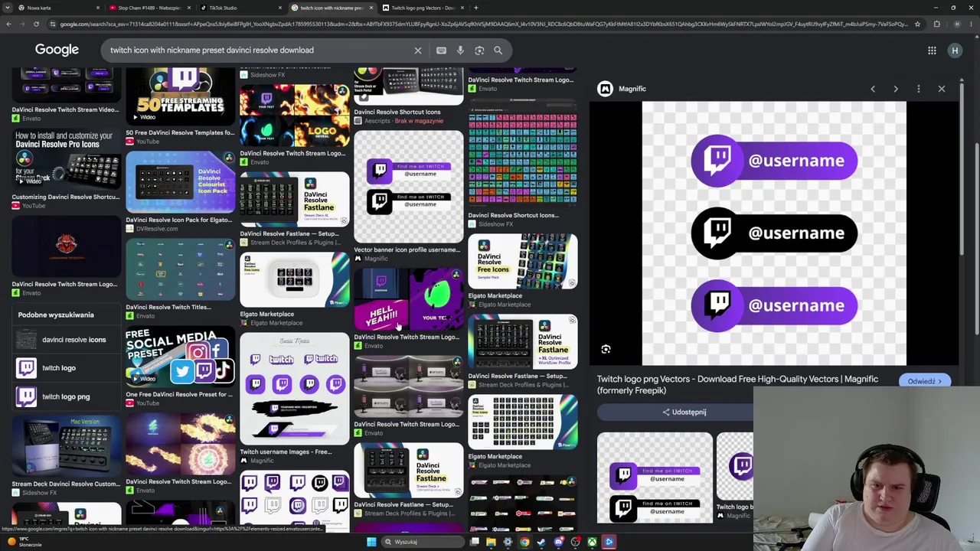Viewport: 980px width, 551px height.
Task: Click the Magnific source logo in preview
Action: tap(606, 89)
